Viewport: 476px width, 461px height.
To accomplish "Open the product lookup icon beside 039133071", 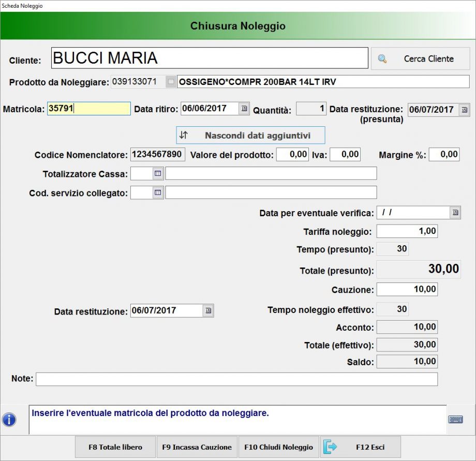I will point(171,82).
